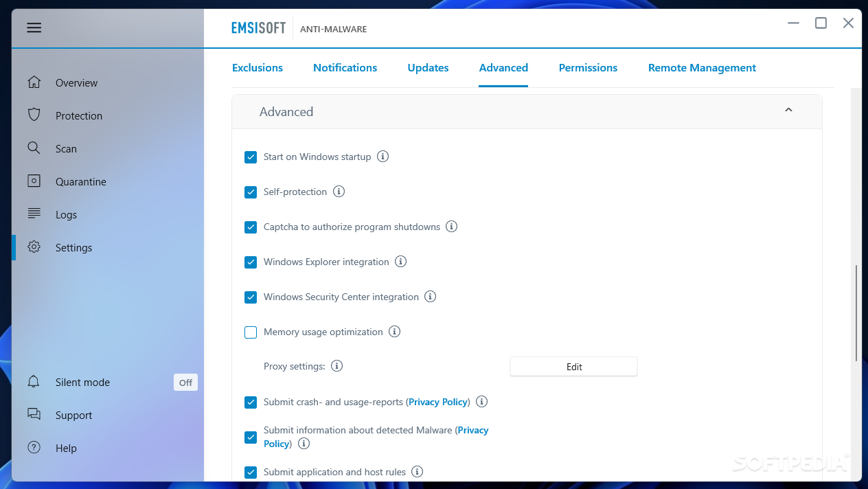
Task: Show info for Proxy settings
Action: [x=336, y=366]
